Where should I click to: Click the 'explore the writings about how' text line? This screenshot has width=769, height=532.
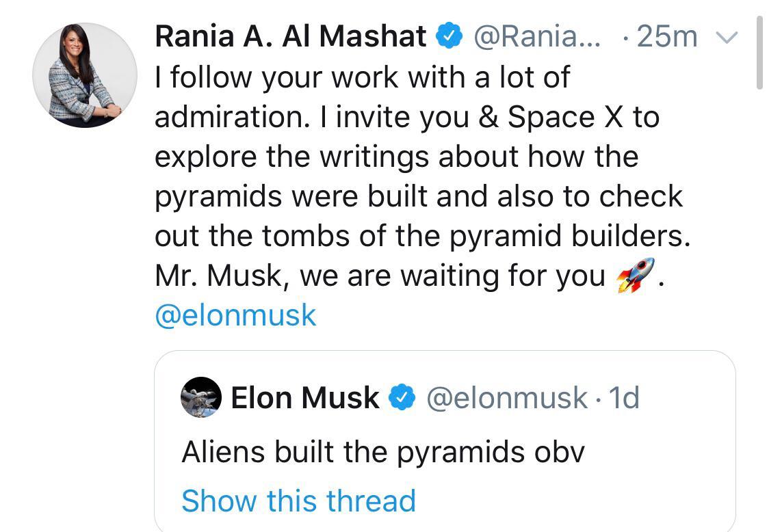pyautogui.click(x=396, y=157)
